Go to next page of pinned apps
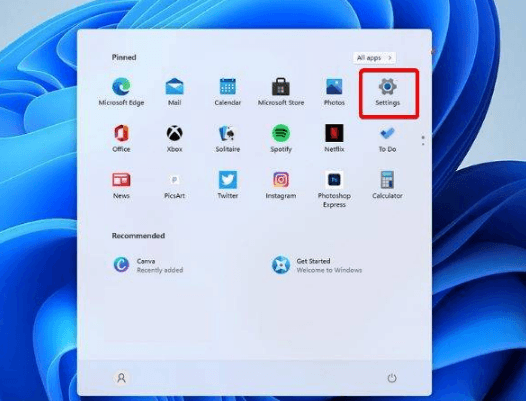This screenshot has height=401, width=526. coord(423,144)
